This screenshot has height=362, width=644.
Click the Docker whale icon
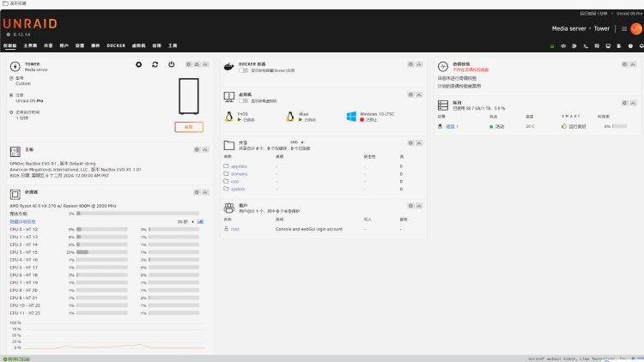228,67
